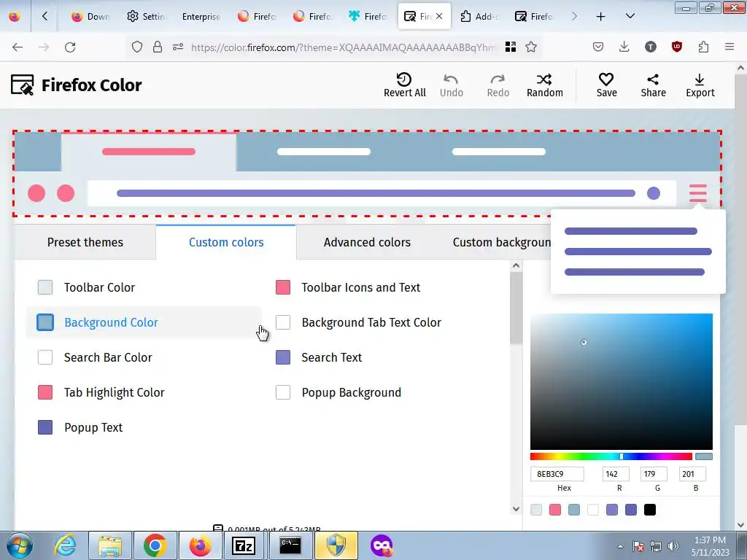This screenshot has width=747, height=560.
Task: Share the theme
Action: [653, 85]
